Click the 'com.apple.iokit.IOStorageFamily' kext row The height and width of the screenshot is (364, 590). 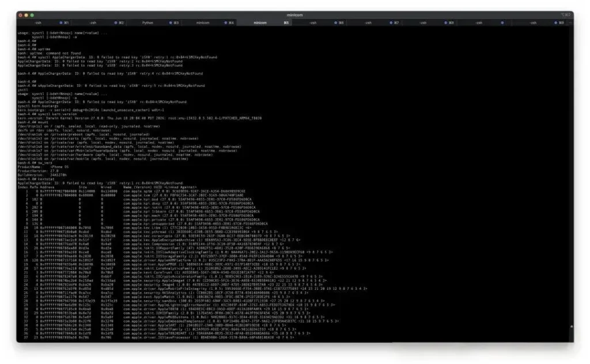click(x=162, y=256)
